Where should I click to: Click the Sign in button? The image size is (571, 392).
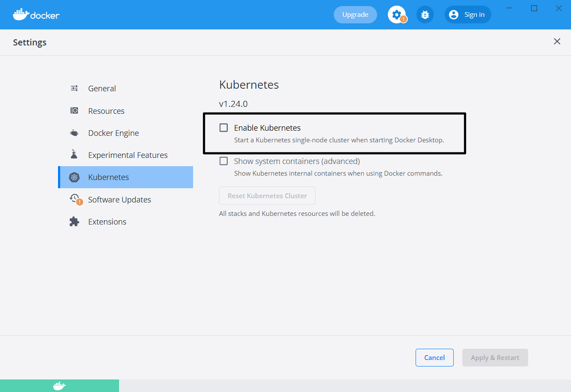coord(468,15)
